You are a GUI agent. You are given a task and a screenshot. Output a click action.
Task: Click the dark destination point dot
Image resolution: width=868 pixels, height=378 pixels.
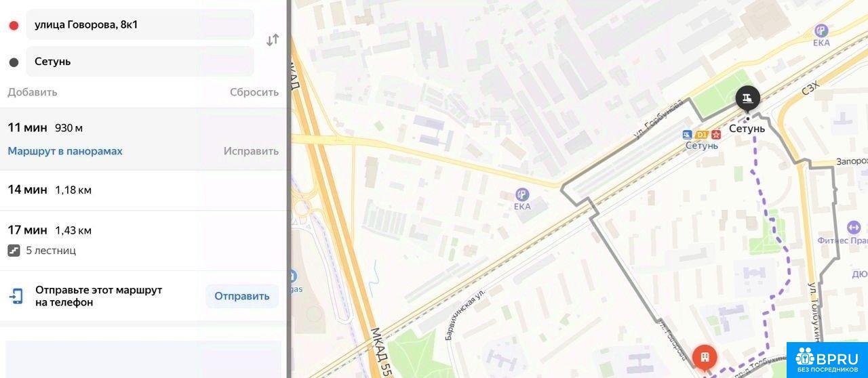14,62
